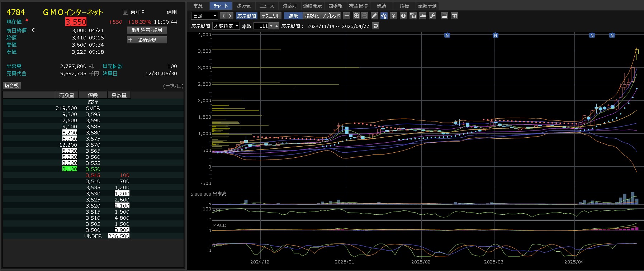Click the ＧＭＯインターネット stock name
Screen dimensions: 644x271
(73, 12)
